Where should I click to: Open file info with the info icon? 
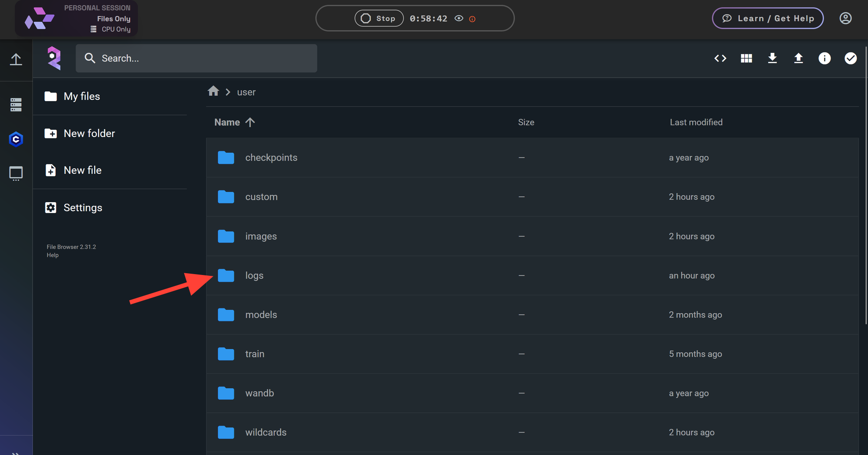pos(825,58)
